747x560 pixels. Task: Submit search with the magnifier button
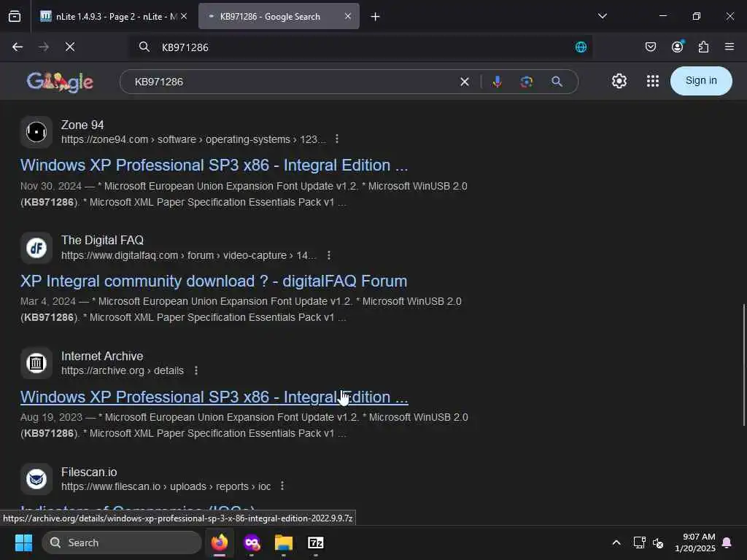click(x=557, y=82)
